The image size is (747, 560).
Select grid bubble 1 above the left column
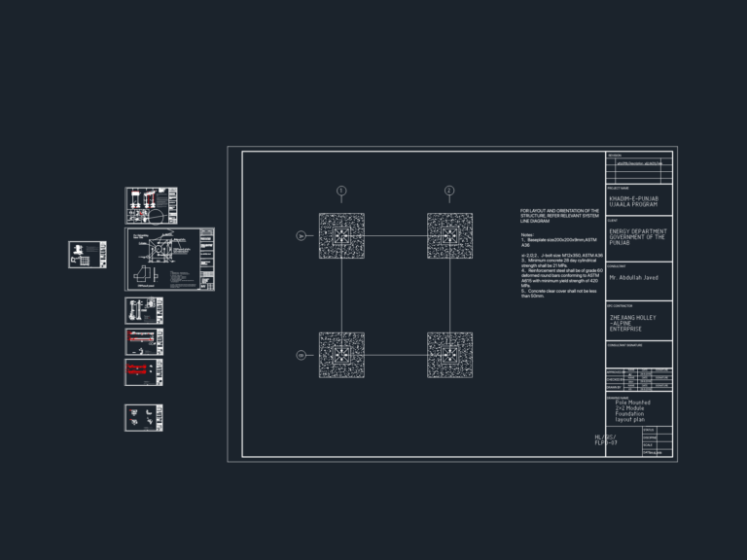pyautogui.click(x=341, y=191)
